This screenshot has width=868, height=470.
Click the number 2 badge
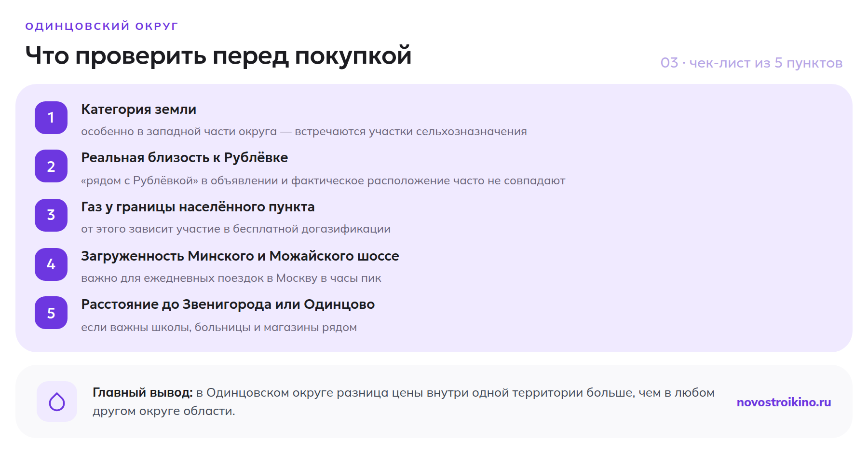pyautogui.click(x=51, y=166)
